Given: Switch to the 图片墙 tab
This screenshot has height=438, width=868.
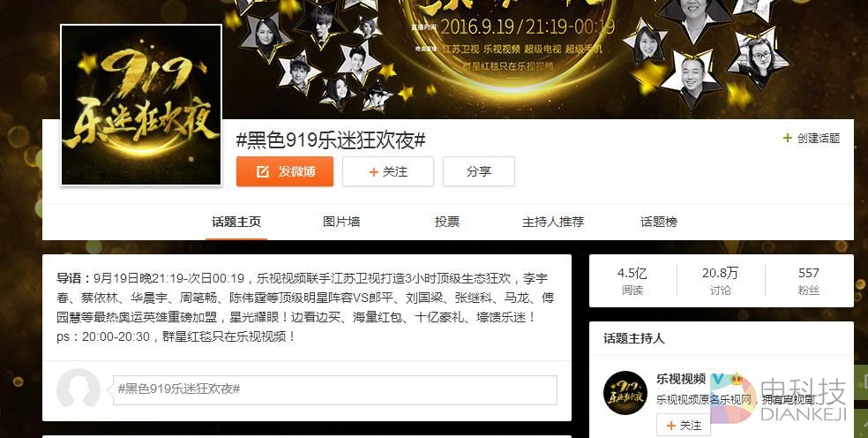Looking at the screenshot, I should tap(341, 222).
